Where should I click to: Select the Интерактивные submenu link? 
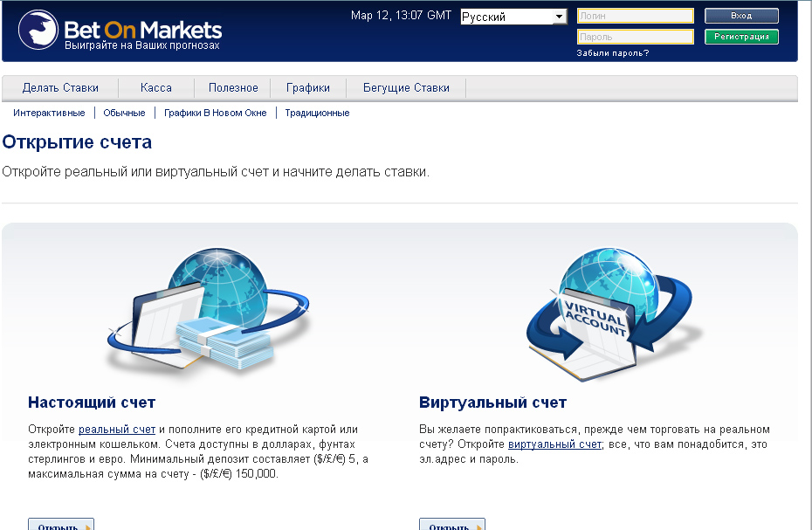(49, 113)
